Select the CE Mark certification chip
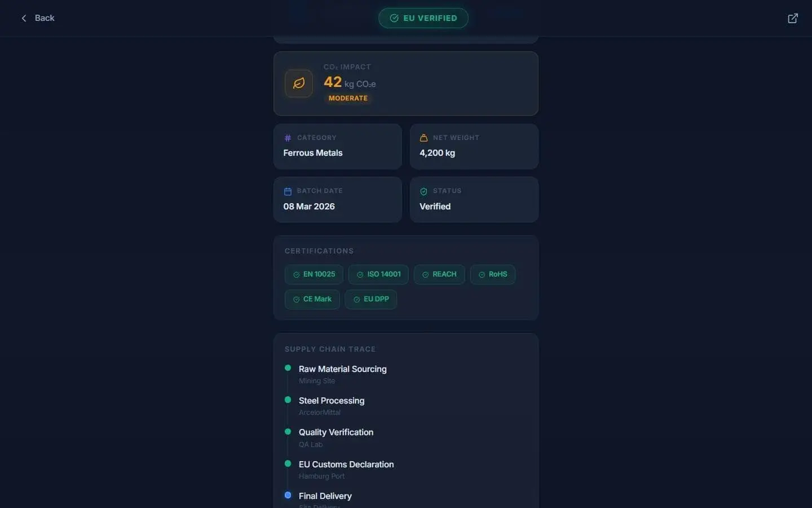 pos(312,299)
